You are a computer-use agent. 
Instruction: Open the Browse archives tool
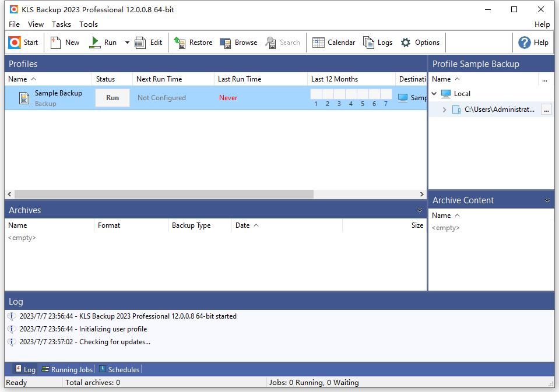(x=238, y=42)
